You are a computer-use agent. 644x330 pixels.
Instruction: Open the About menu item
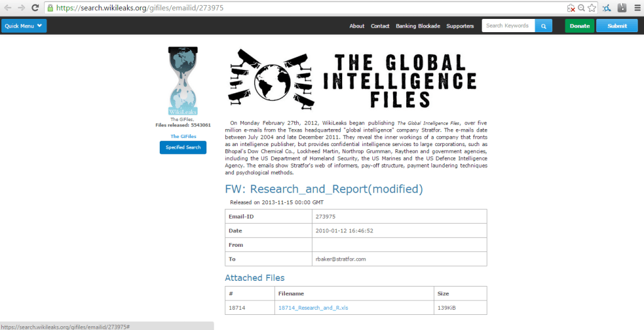[357, 26]
